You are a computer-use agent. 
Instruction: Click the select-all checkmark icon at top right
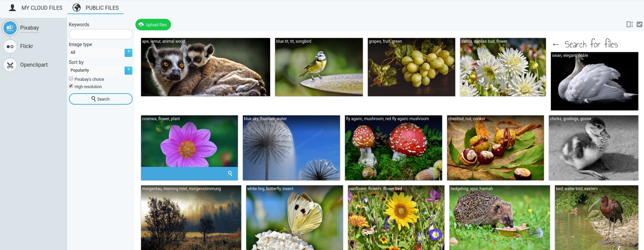click(639, 24)
